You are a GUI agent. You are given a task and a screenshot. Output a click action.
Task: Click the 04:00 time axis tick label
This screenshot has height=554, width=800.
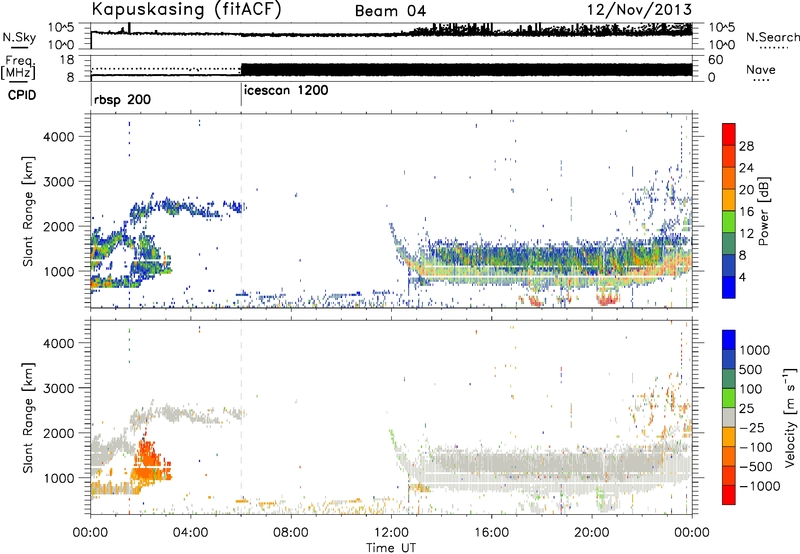coord(190,533)
